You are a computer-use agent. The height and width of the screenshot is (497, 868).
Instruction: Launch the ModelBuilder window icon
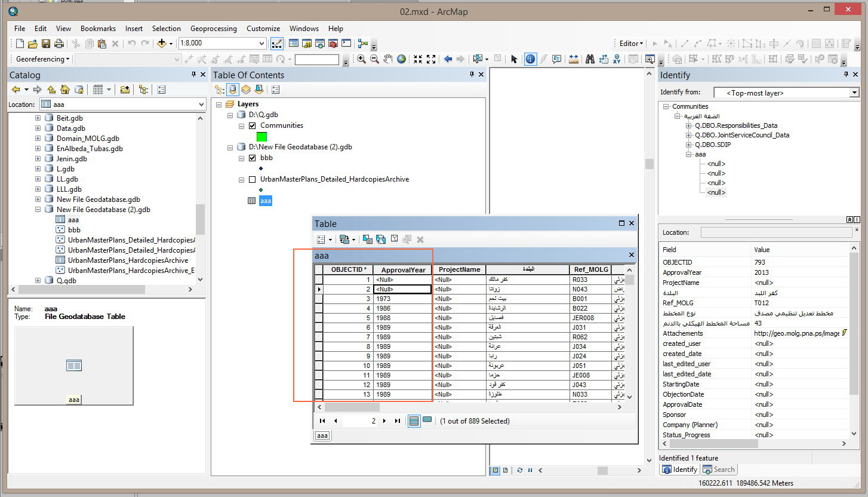click(362, 44)
